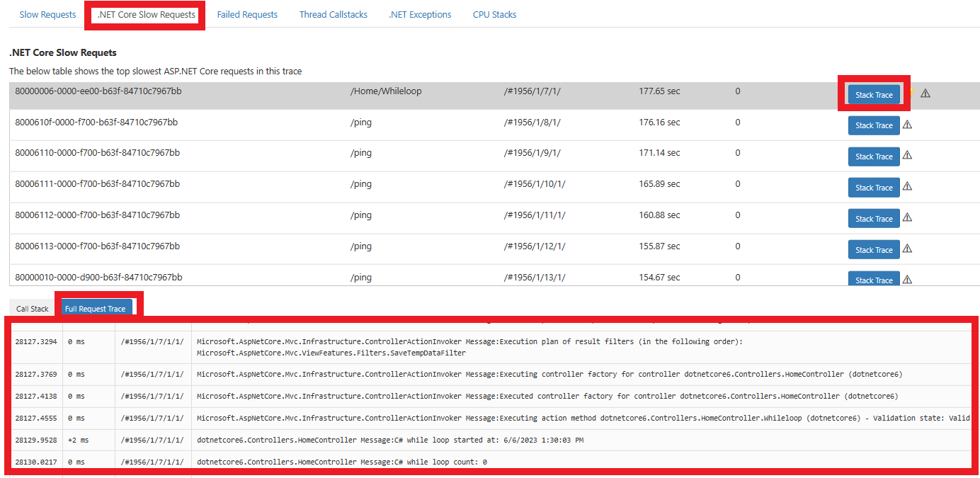Switch to the Call Stack tab
The image size is (980, 478).
tap(33, 309)
